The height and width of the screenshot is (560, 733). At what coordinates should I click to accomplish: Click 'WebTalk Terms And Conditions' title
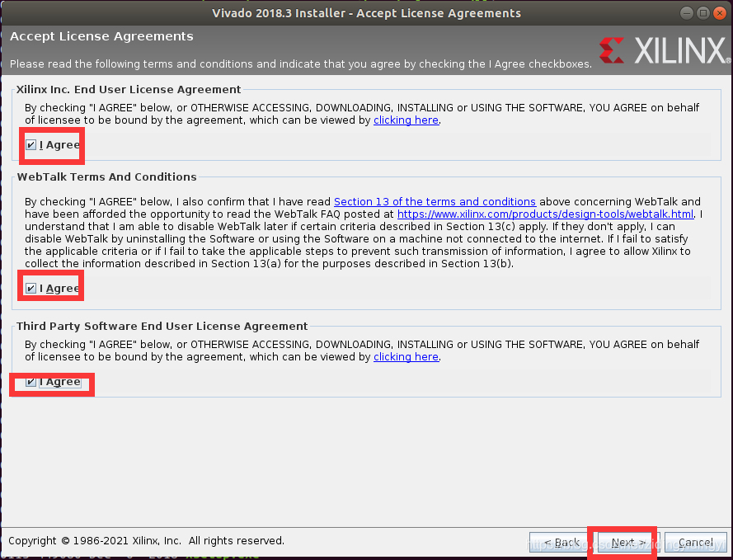click(106, 176)
